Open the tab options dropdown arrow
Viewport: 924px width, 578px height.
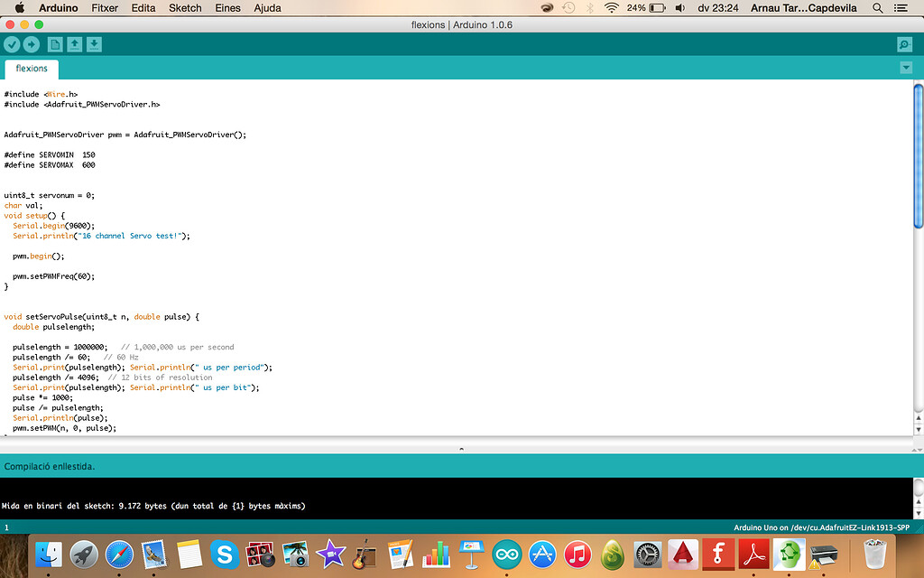coord(906,67)
